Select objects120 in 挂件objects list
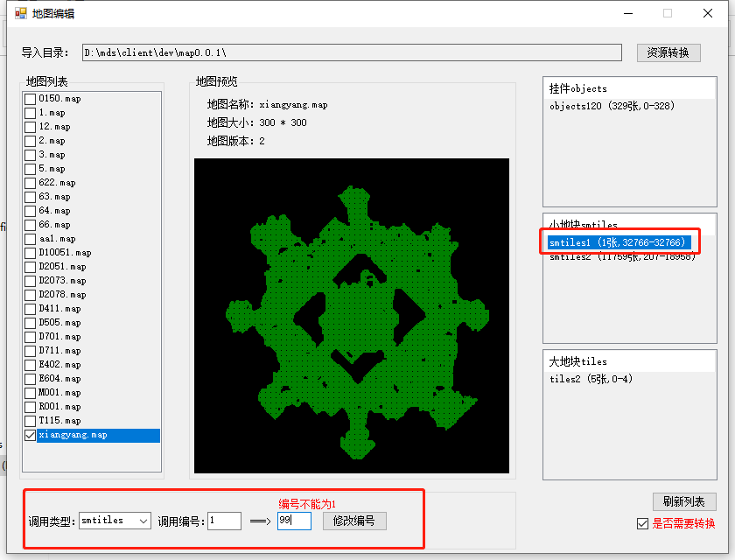 612,106
